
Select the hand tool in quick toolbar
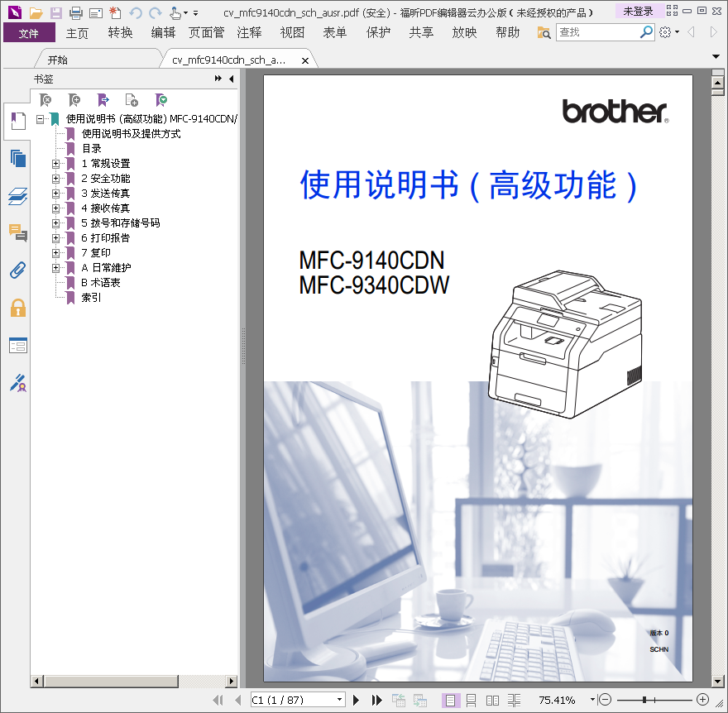coord(175,12)
